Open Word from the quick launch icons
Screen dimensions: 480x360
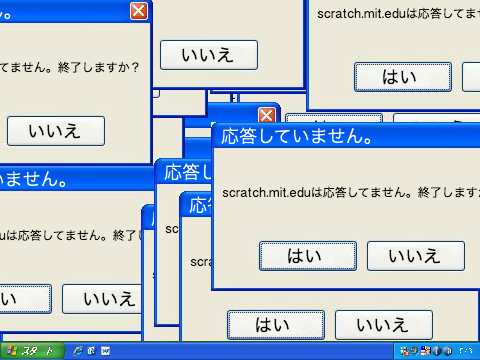pyautogui.click(x=106, y=351)
